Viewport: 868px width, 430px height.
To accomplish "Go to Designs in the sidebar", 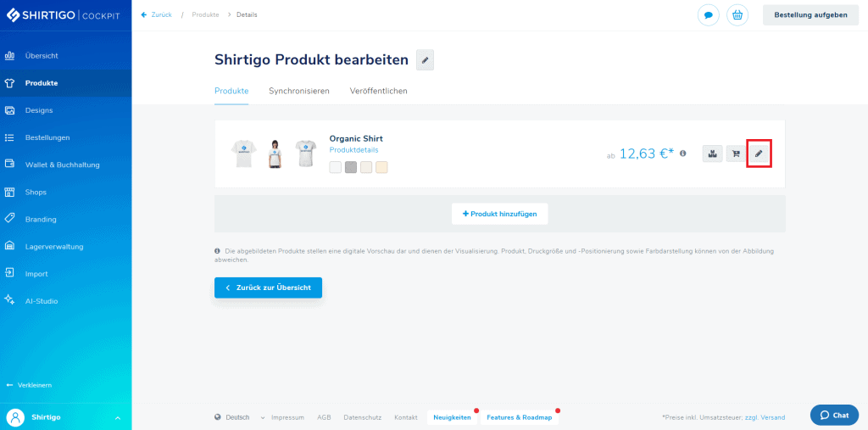I will (x=38, y=110).
